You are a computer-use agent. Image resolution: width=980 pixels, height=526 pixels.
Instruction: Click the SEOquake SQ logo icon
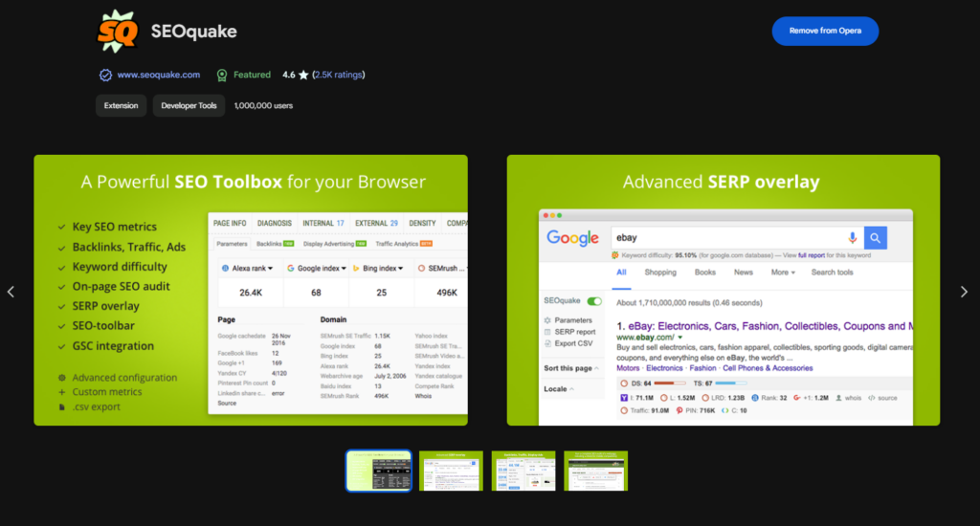(x=117, y=32)
